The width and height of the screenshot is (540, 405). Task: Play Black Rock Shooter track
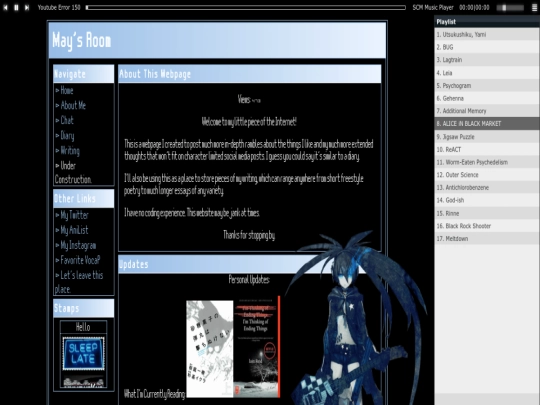tap(487, 226)
